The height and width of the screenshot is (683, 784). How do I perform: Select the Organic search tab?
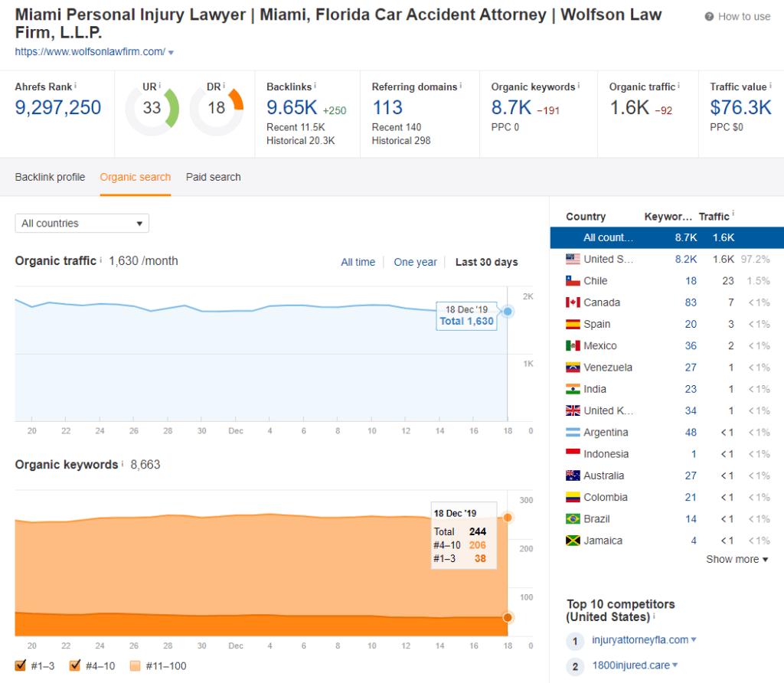tap(136, 177)
